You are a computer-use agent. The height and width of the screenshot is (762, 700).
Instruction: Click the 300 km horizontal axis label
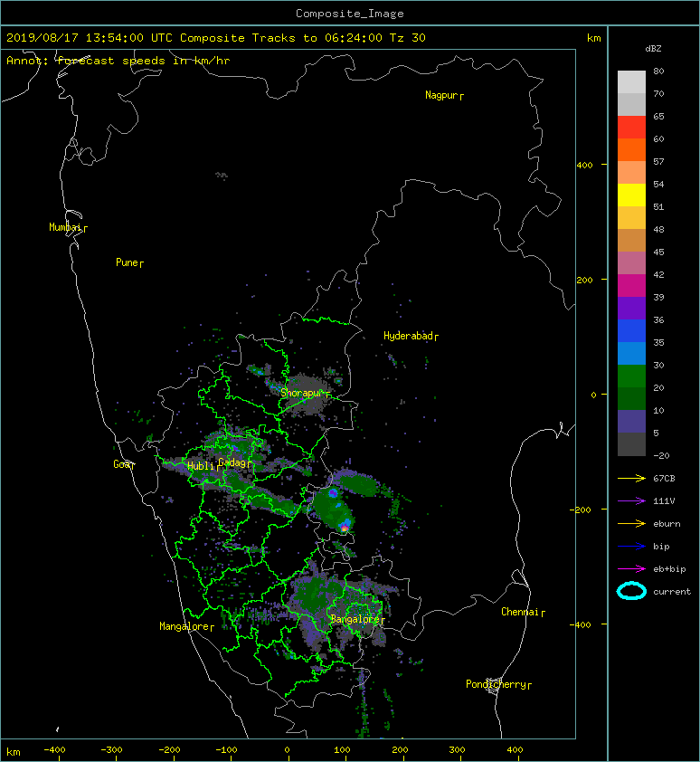pyautogui.click(x=457, y=750)
